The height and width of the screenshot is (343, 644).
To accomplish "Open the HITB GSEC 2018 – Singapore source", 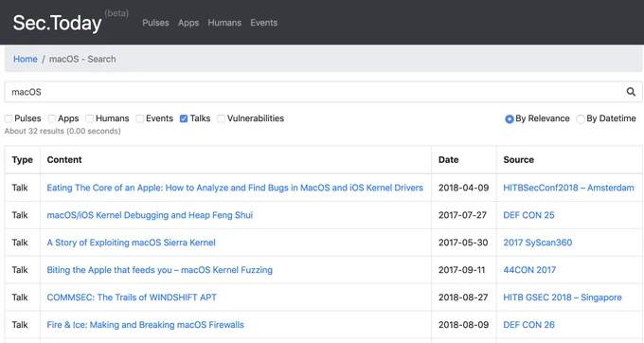I will [x=563, y=298].
